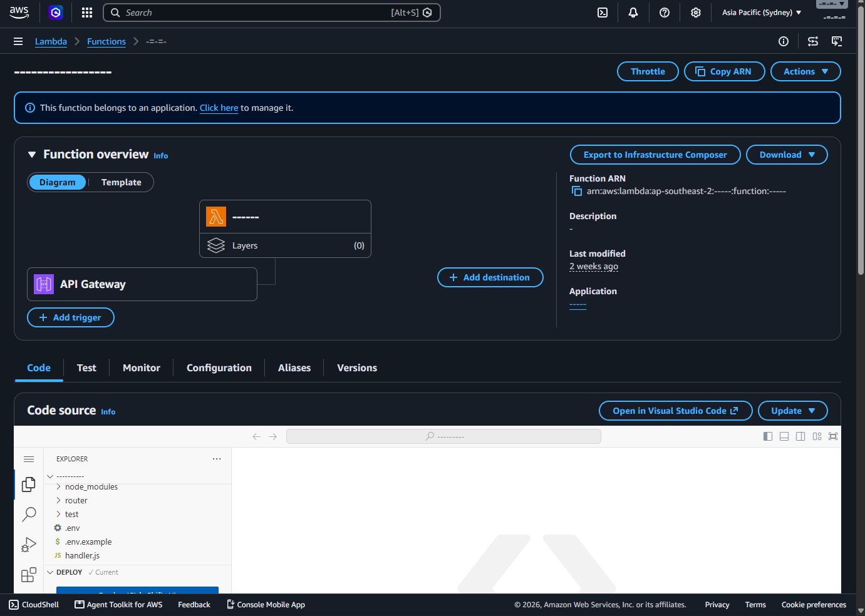This screenshot has width=865, height=616.
Task: Open the AWS home logo
Action: 19,13
